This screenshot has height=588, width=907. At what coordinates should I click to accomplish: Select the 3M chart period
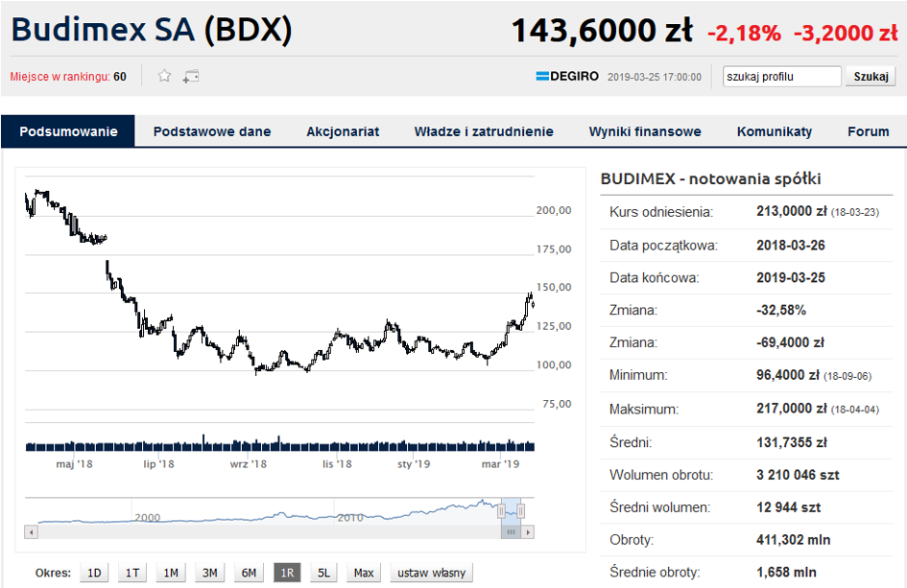(209, 573)
